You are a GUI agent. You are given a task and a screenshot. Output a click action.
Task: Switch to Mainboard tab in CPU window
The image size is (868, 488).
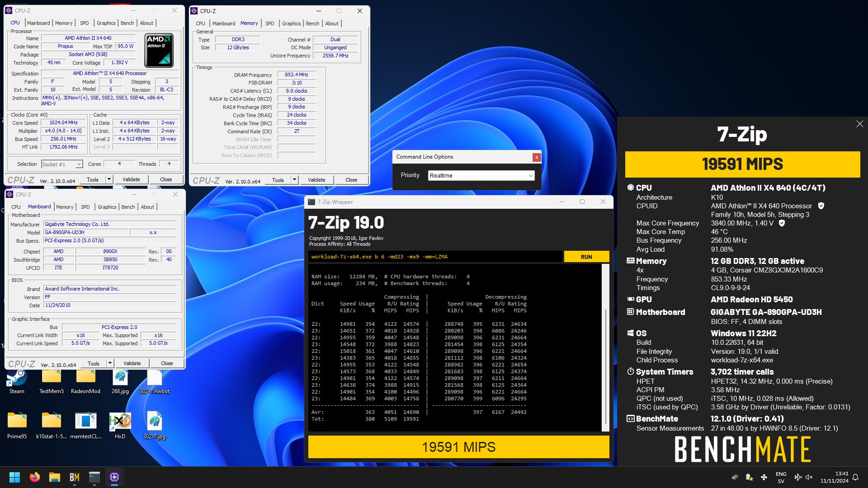[38, 23]
